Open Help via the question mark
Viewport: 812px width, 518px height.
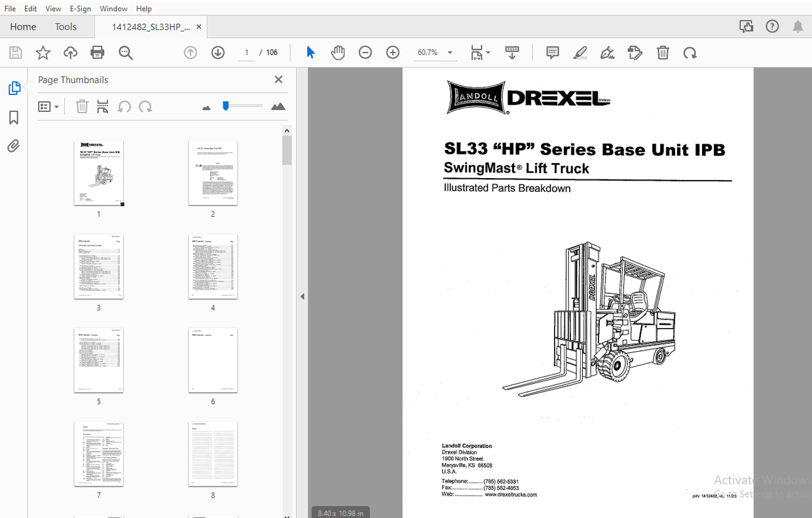(772, 26)
